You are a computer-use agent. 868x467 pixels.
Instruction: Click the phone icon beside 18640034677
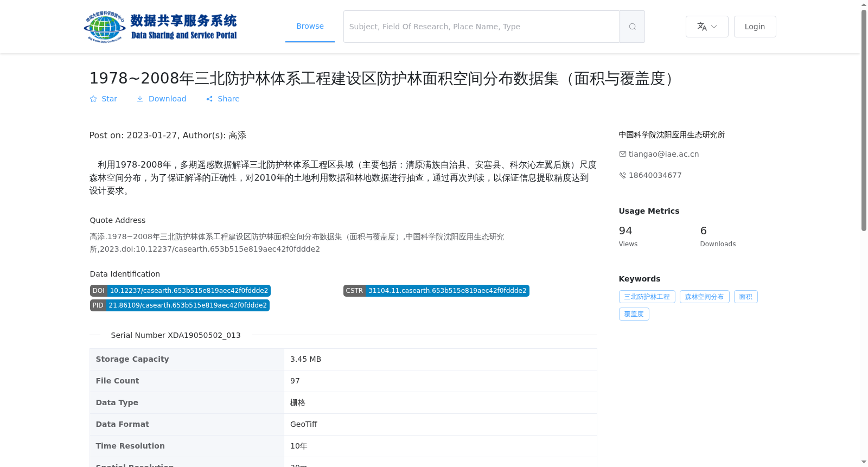click(x=623, y=175)
